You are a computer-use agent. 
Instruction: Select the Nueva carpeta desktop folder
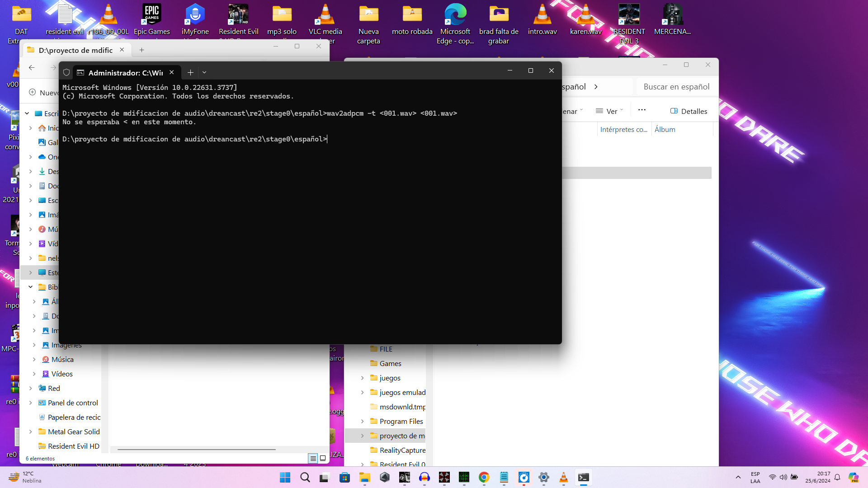tap(369, 23)
